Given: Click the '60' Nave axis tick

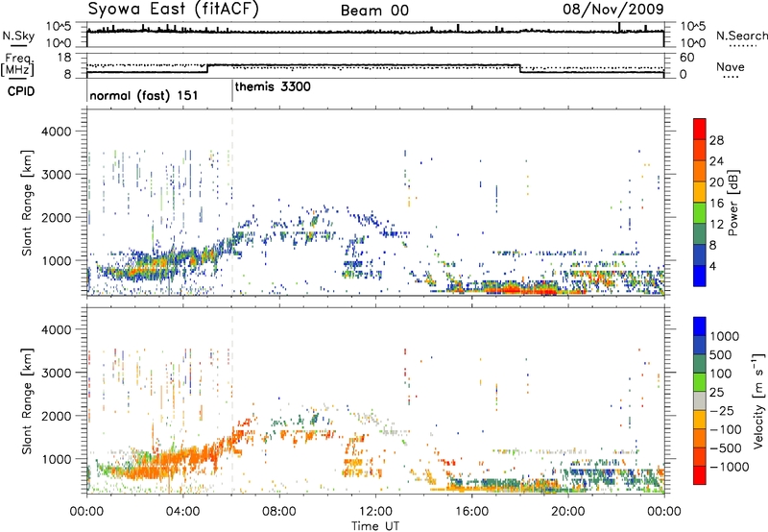Looking at the screenshot, I should [x=686, y=58].
